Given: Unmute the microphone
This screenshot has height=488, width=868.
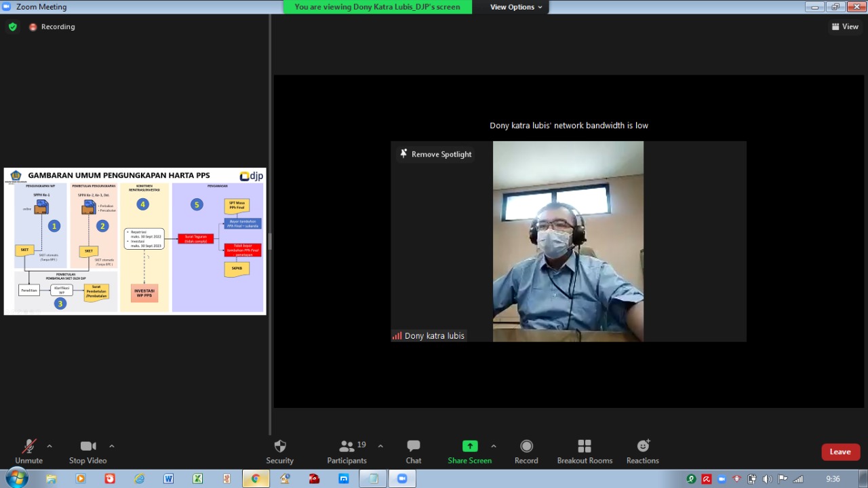Looking at the screenshot, I should (28, 451).
